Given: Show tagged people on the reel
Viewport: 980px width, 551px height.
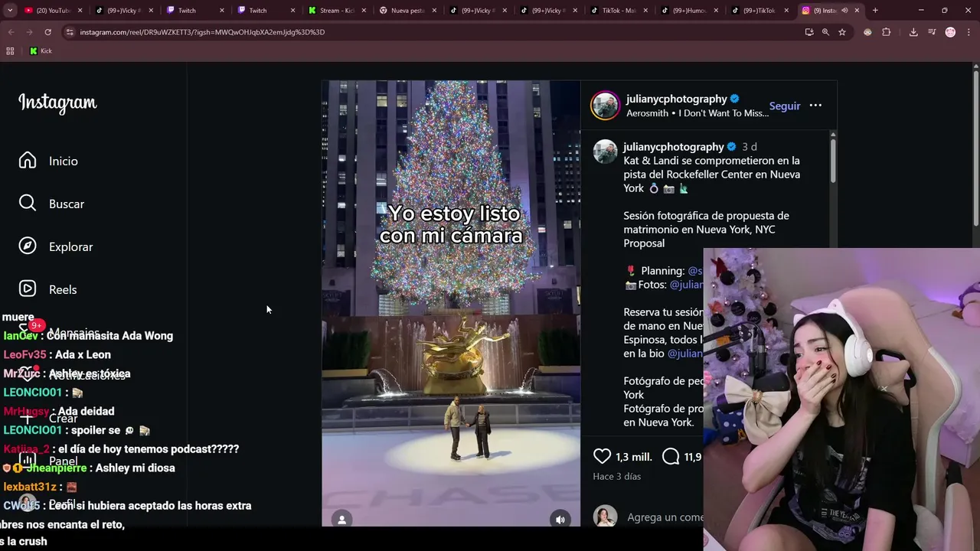Looking at the screenshot, I should tap(342, 520).
